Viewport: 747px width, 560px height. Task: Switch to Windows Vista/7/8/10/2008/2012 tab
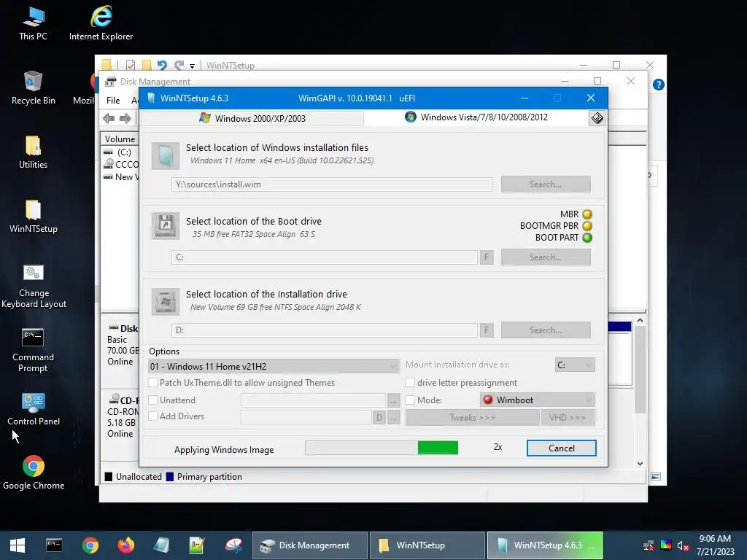pos(476,117)
